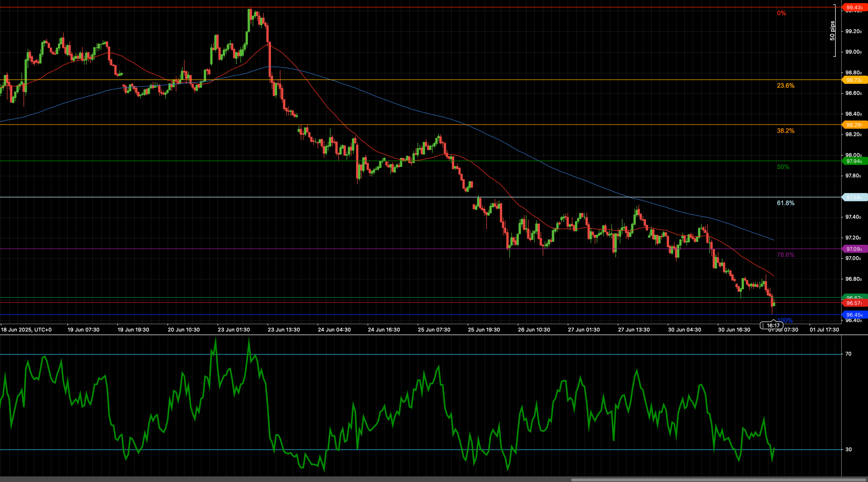Click the 61.8% Fibonacci level label
Viewport: 868px width, 482px height.
(786, 203)
